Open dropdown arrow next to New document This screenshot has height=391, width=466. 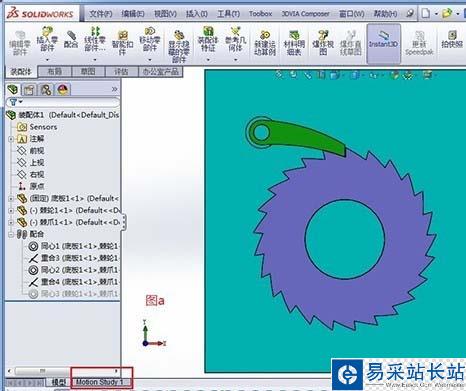[436, 14]
